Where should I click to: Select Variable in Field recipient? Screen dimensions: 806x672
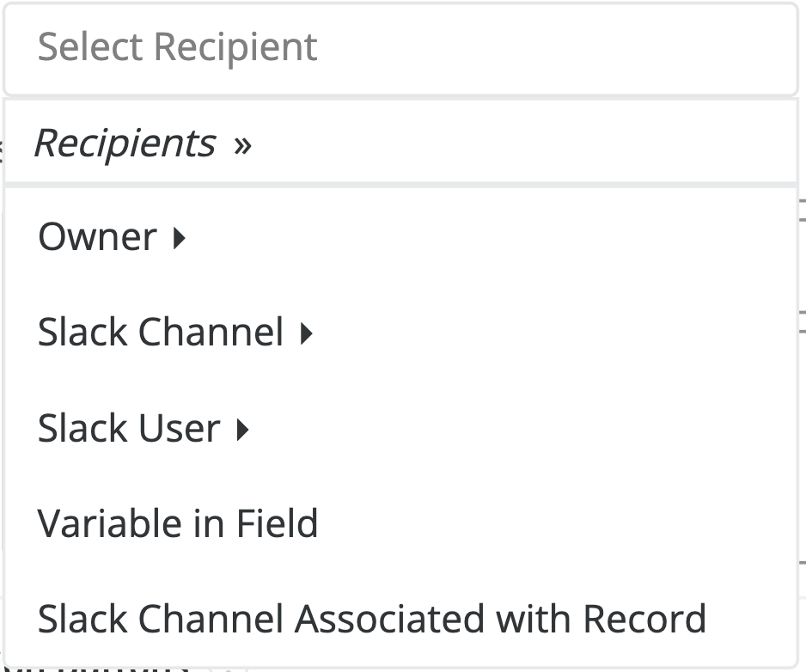(178, 523)
